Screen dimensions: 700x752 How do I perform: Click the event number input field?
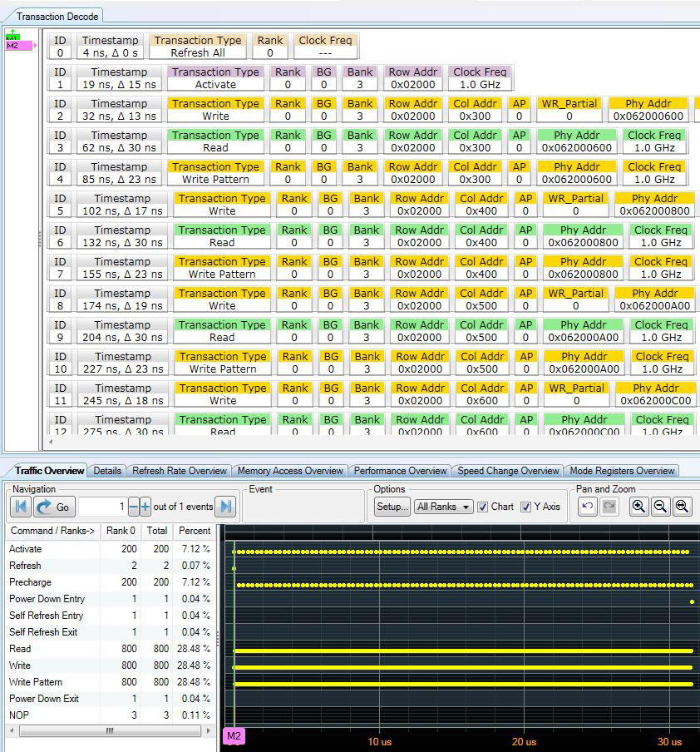tap(102, 507)
